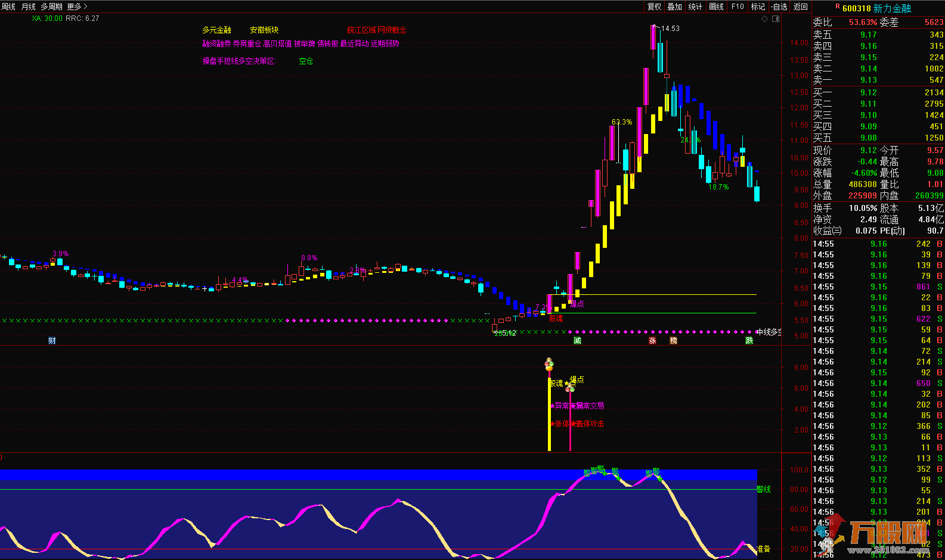This screenshot has height=560, width=945.
Task: Click the 卖五 price 9.17
Action: (869, 35)
